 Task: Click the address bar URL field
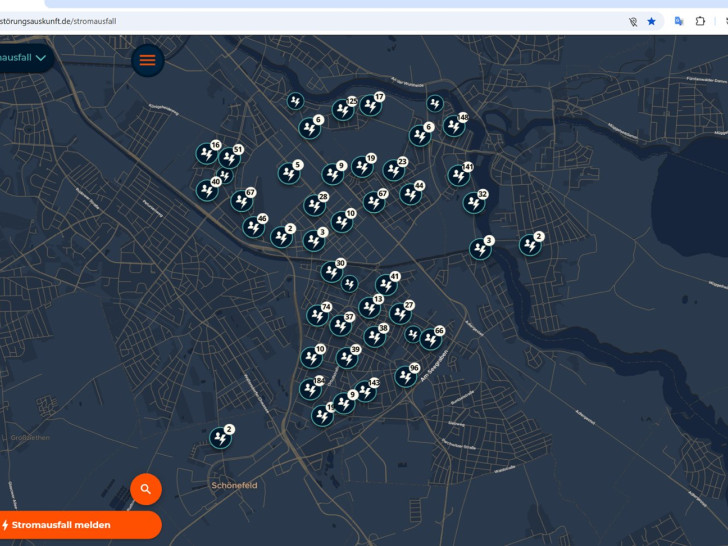300,21
